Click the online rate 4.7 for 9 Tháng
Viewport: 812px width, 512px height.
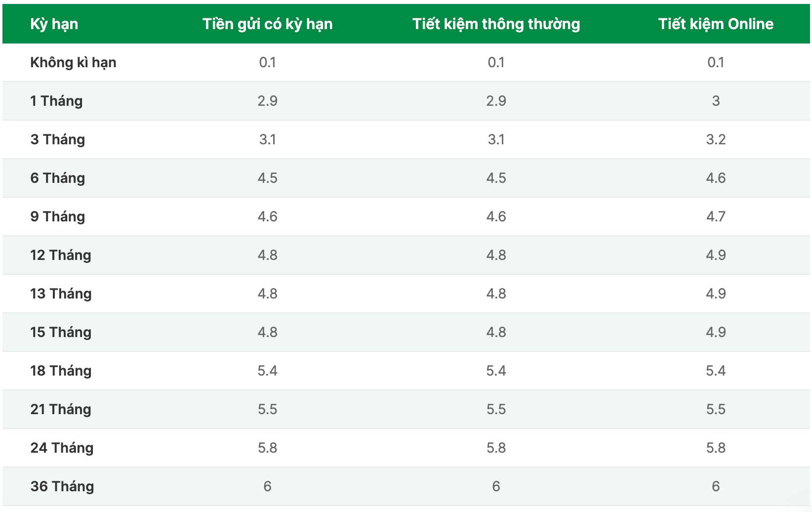click(716, 216)
